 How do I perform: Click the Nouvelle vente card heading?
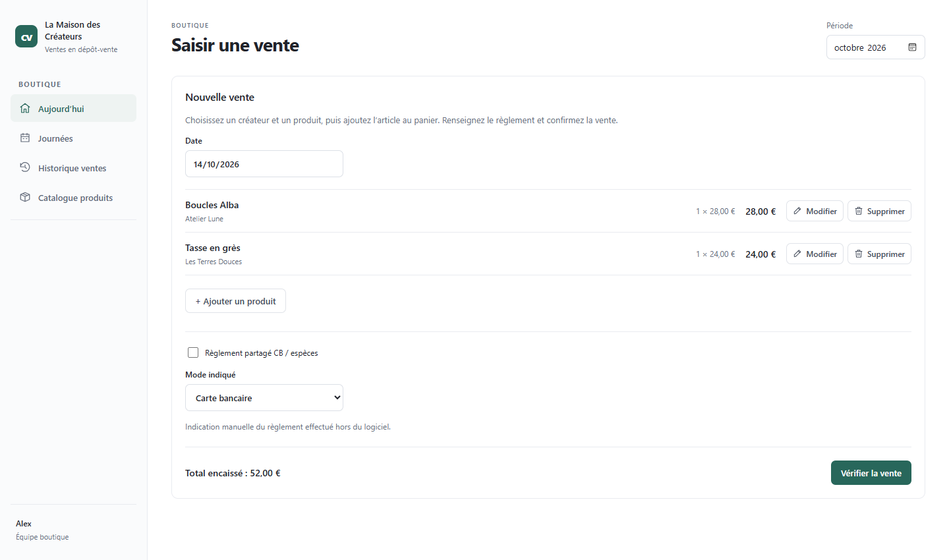point(219,97)
